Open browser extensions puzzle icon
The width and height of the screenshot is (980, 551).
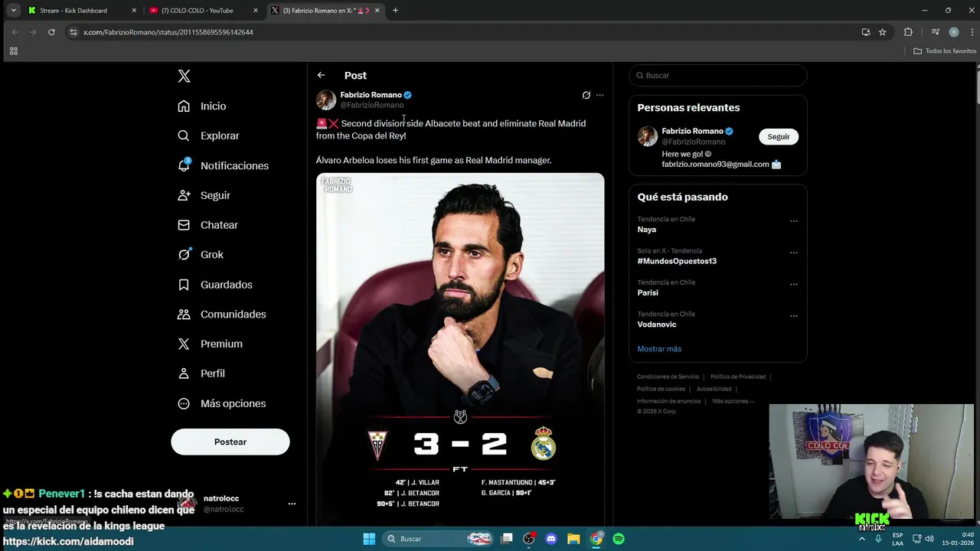click(x=908, y=32)
